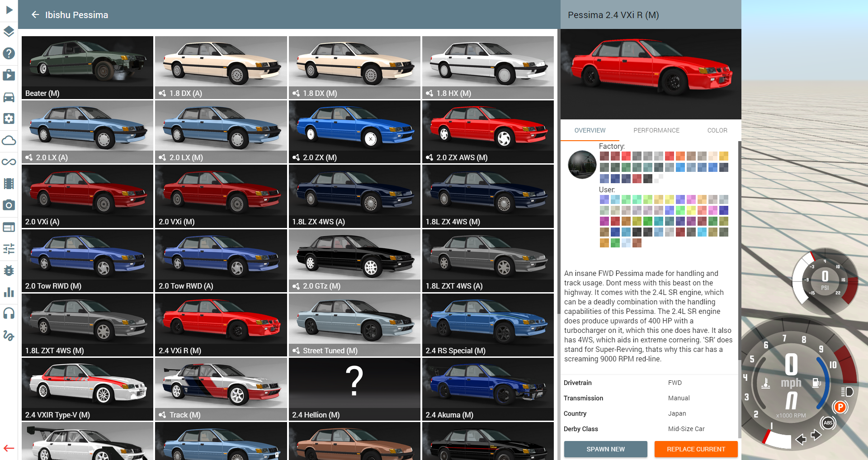Pick the orange swatch starting User last row

click(604, 243)
